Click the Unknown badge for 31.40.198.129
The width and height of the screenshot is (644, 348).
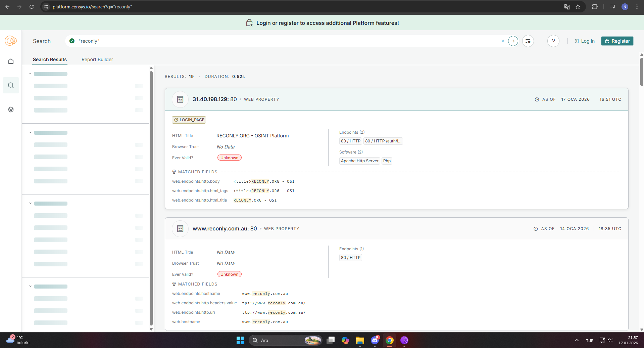click(x=230, y=158)
